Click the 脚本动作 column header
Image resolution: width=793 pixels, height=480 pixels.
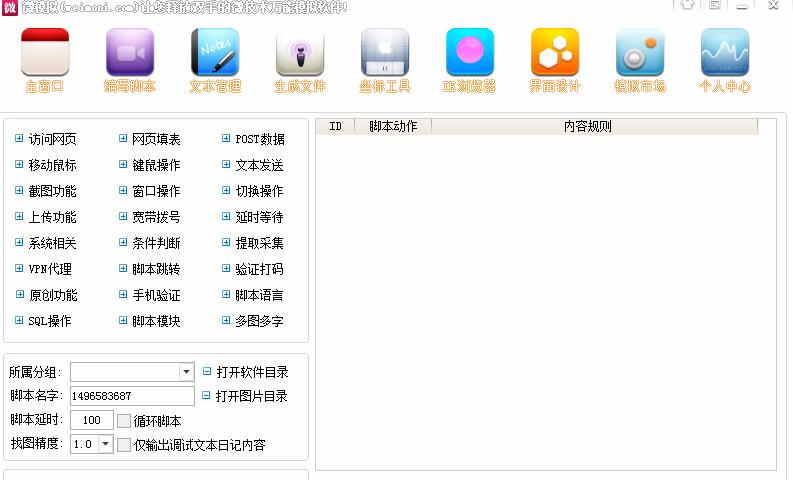click(393, 126)
